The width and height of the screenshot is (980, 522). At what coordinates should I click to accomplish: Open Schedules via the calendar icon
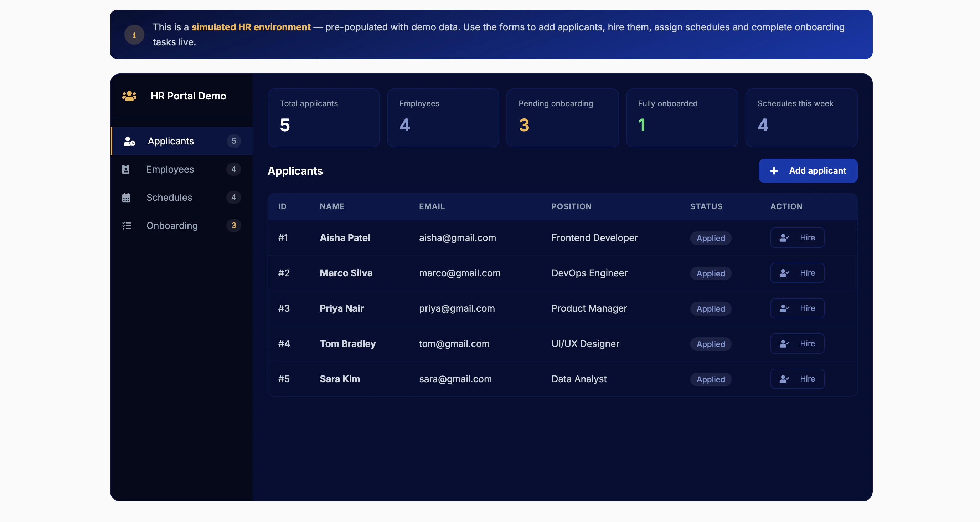[126, 197]
